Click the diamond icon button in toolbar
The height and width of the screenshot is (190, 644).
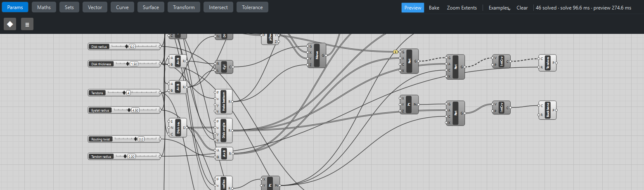pyautogui.click(x=10, y=24)
